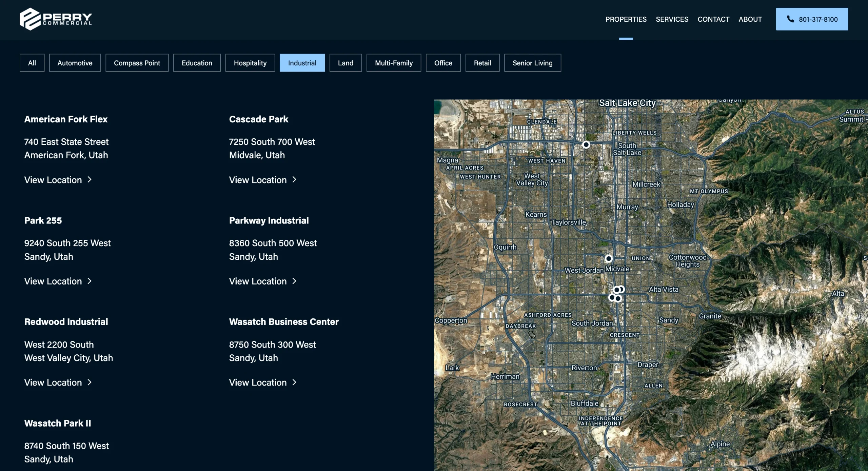Select the Multi-Family filter

point(394,63)
